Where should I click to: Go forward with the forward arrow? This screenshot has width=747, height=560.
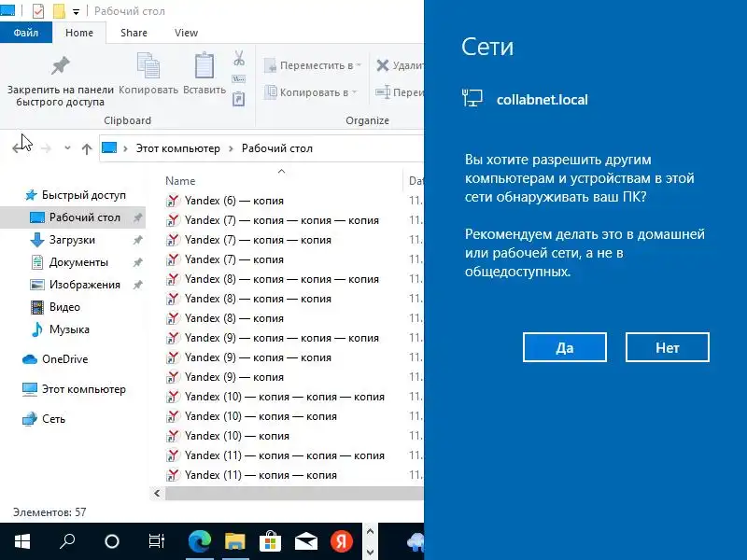click(46, 149)
